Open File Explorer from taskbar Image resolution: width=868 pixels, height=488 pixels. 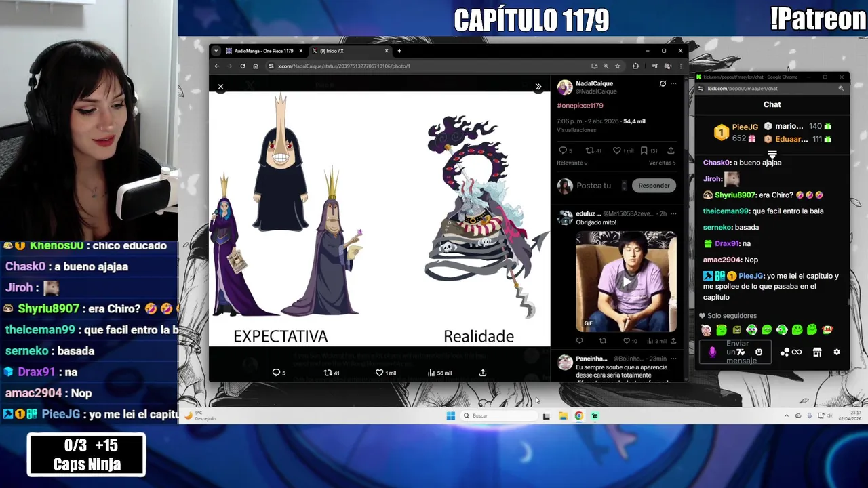(x=563, y=415)
